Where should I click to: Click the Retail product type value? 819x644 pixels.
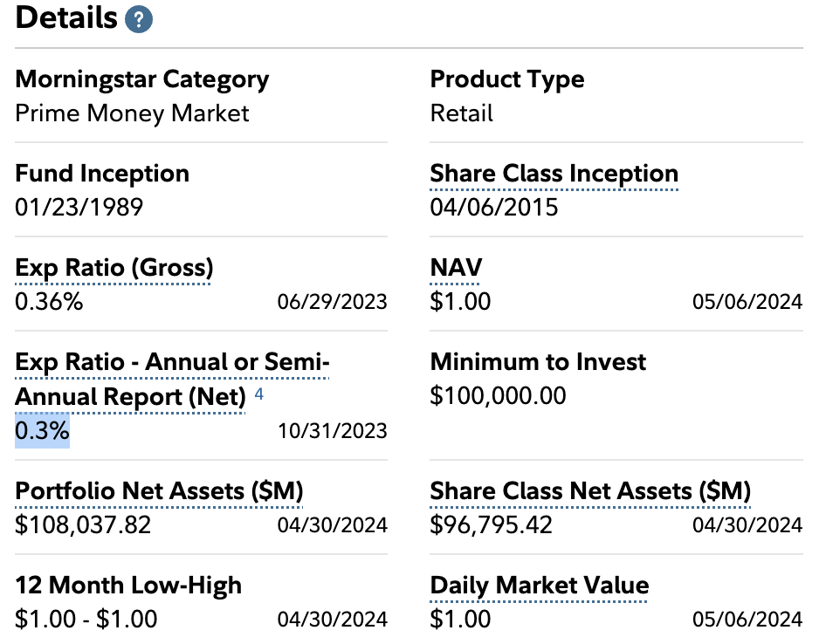[x=461, y=113]
